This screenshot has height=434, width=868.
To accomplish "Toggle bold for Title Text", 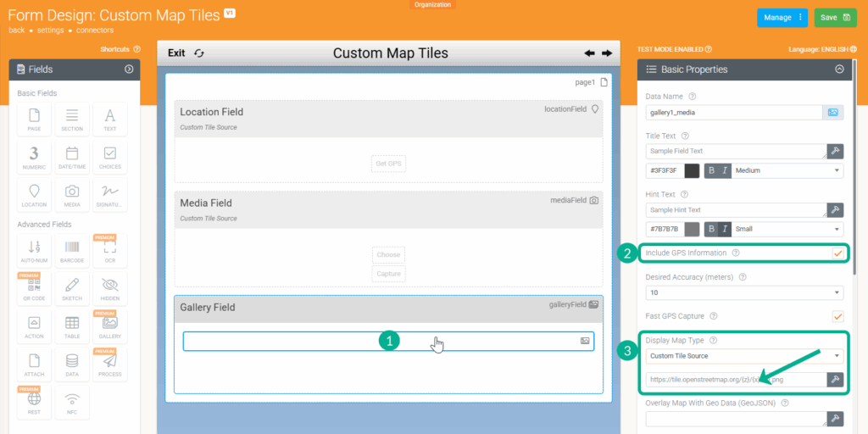I will click(711, 170).
